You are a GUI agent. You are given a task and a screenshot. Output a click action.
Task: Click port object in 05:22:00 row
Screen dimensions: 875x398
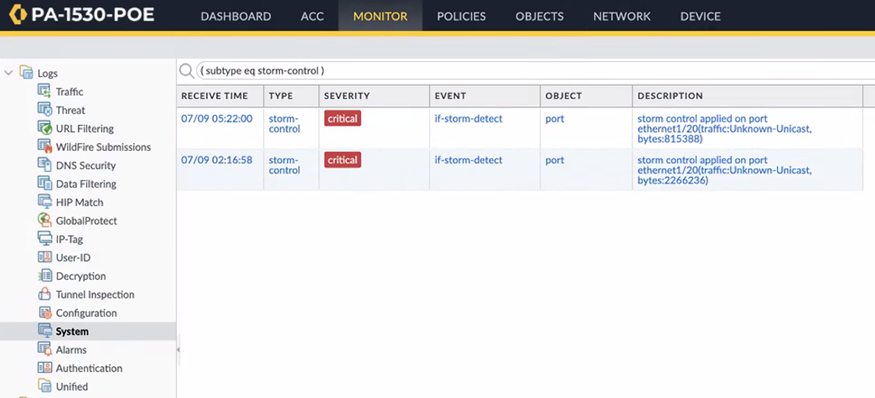pyautogui.click(x=555, y=118)
